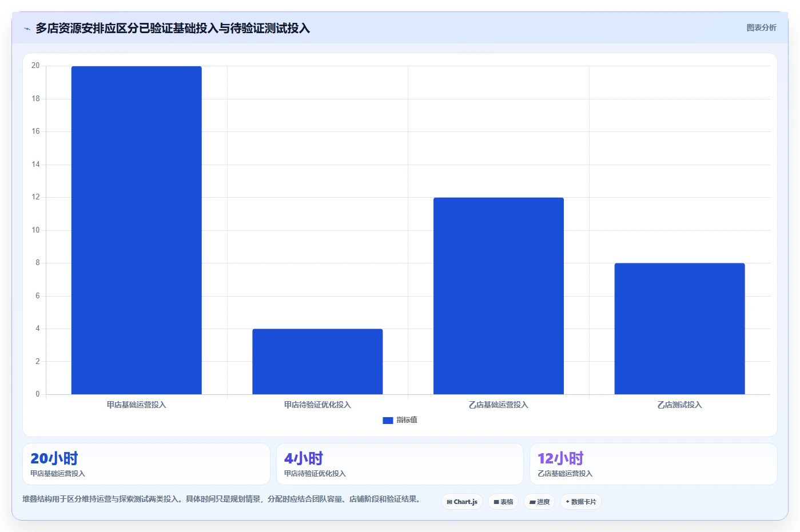Screen dimensions: 800x532
Task: Click the caption 甲店待验证优化投入 under 4小时
Action: pos(315,474)
